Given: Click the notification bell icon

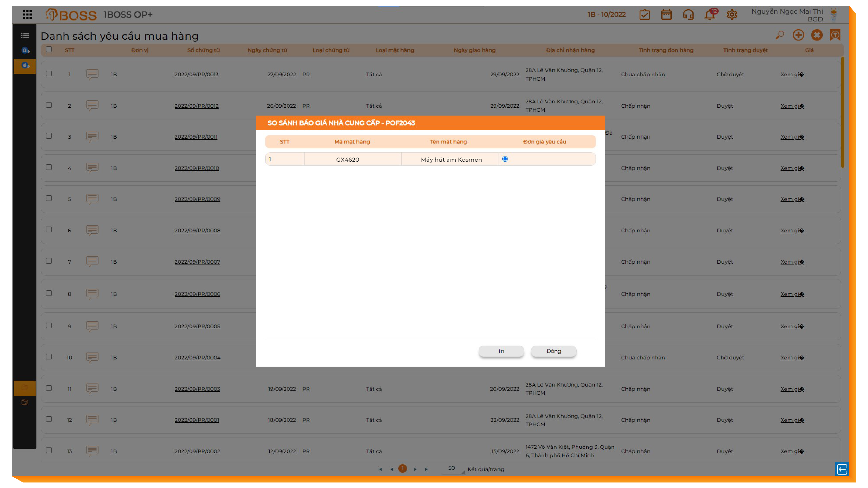Looking at the screenshot, I should (710, 15).
